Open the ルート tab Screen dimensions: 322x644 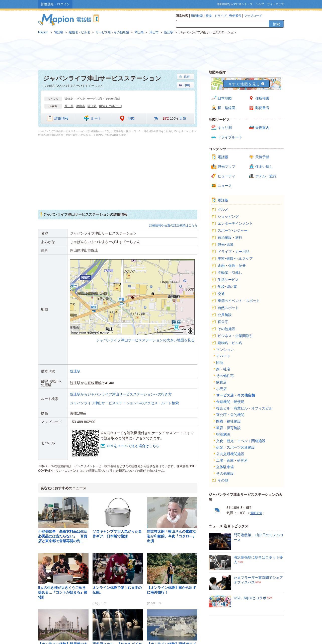93,118
